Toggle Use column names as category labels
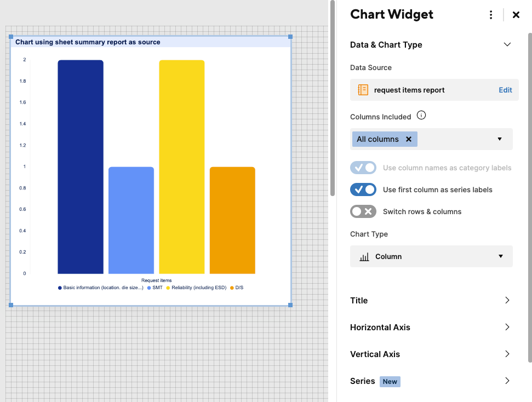The height and width of the screenshot is (402, 532). [x=363, y=168]
